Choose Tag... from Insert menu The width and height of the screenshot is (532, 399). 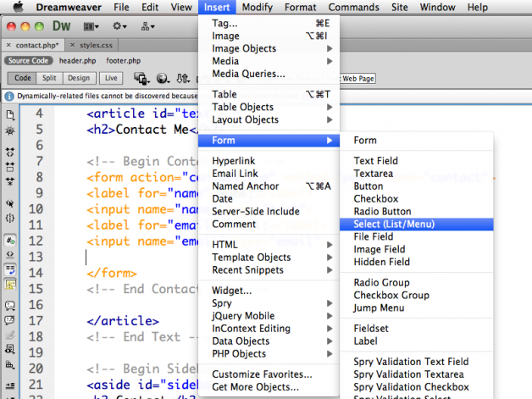[269, 23]
